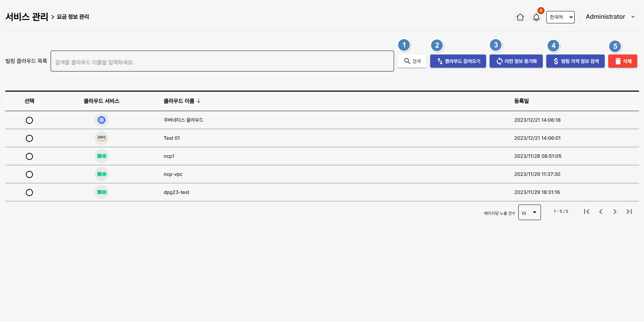The width and height of the screenshot is (644, 322).
Task: Click the 서비스 관리 breadcrumb title
Action: click(x=27, y=17)
